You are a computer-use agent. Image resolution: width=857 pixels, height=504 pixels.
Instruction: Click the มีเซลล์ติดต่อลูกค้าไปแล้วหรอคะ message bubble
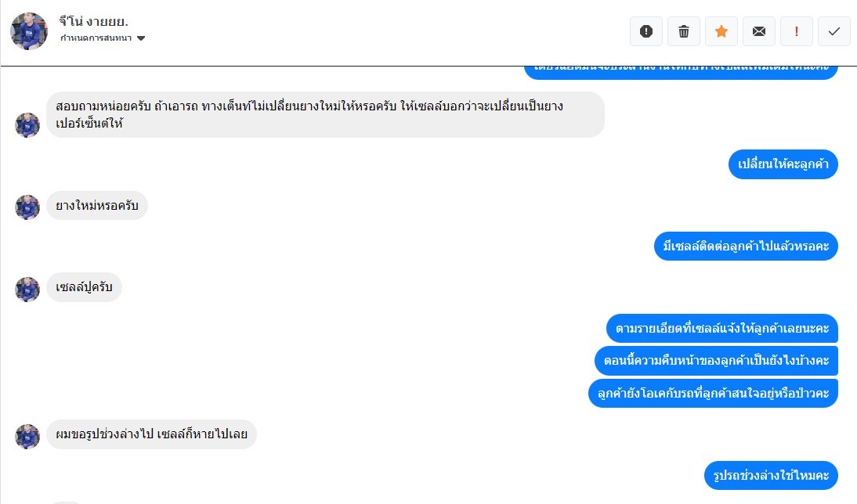(x=746, y=247)
